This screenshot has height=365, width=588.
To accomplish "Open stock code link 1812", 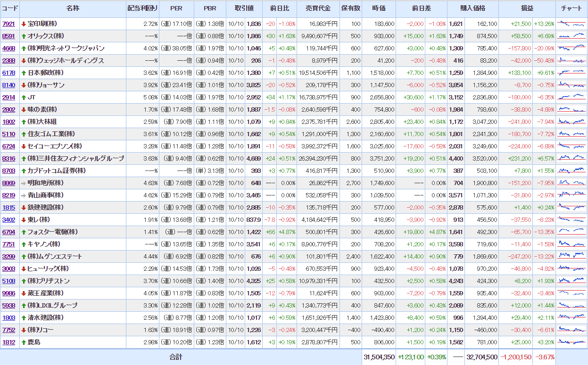I will [x=8, y=342].
